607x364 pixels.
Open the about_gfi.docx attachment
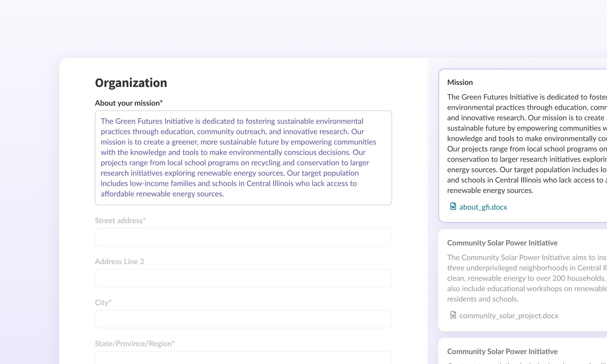coord(483,207)
